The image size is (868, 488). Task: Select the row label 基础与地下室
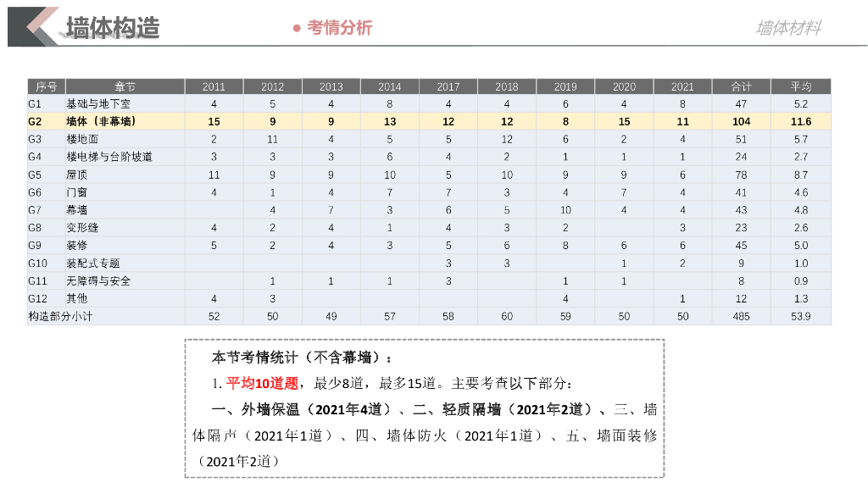(x=98, y=103)
